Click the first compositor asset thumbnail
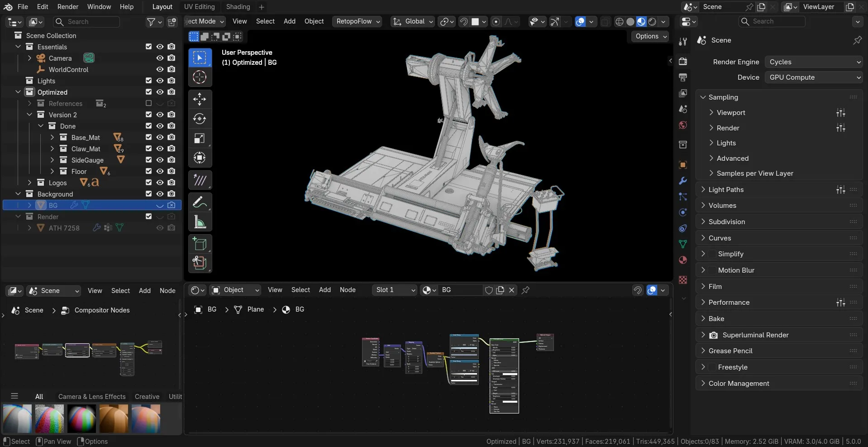The height and width of the screenshot is (447, 868). pos(17,418)
